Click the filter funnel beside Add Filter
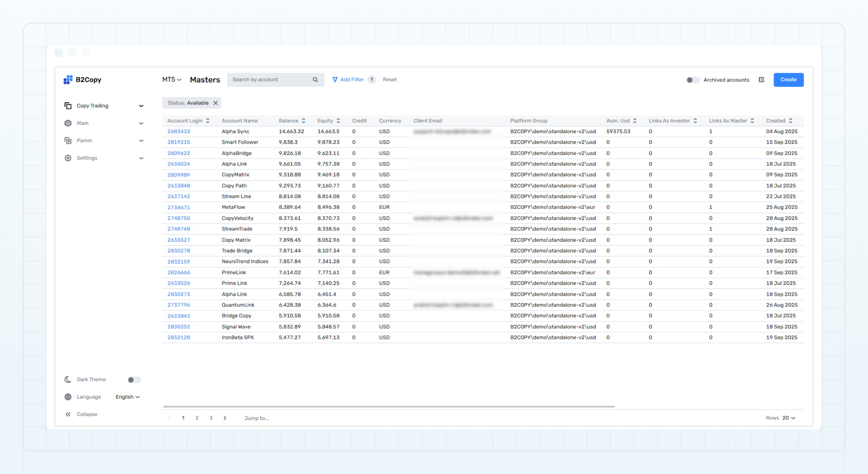Viewport: 868px width, 474px height. [335, 80]
